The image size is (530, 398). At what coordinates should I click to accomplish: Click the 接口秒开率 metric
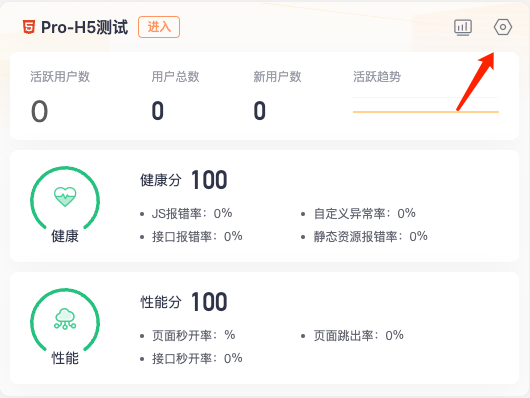(x=197, y=358)
